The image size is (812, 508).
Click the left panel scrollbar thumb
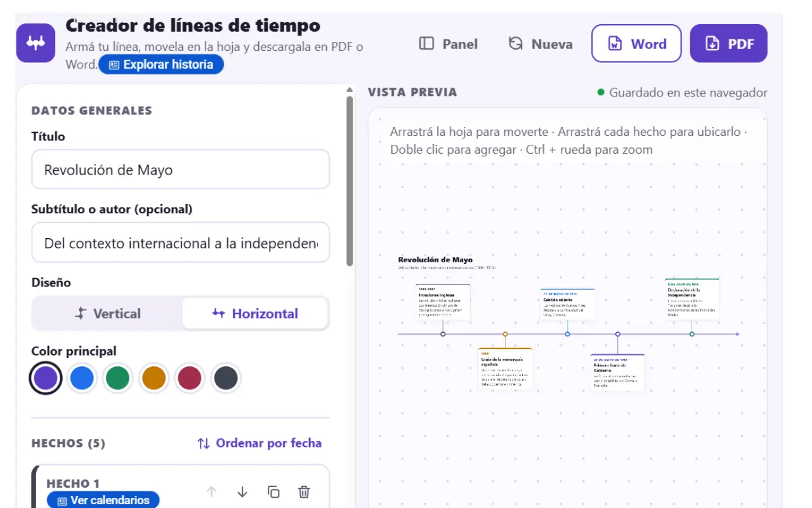(350, 181)
